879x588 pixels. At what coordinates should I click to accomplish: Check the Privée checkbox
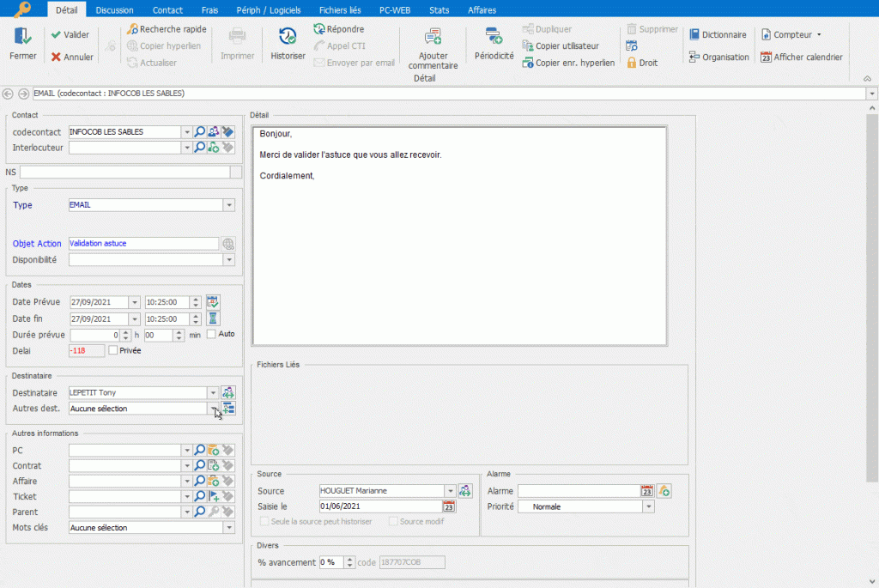coord(113,350)
